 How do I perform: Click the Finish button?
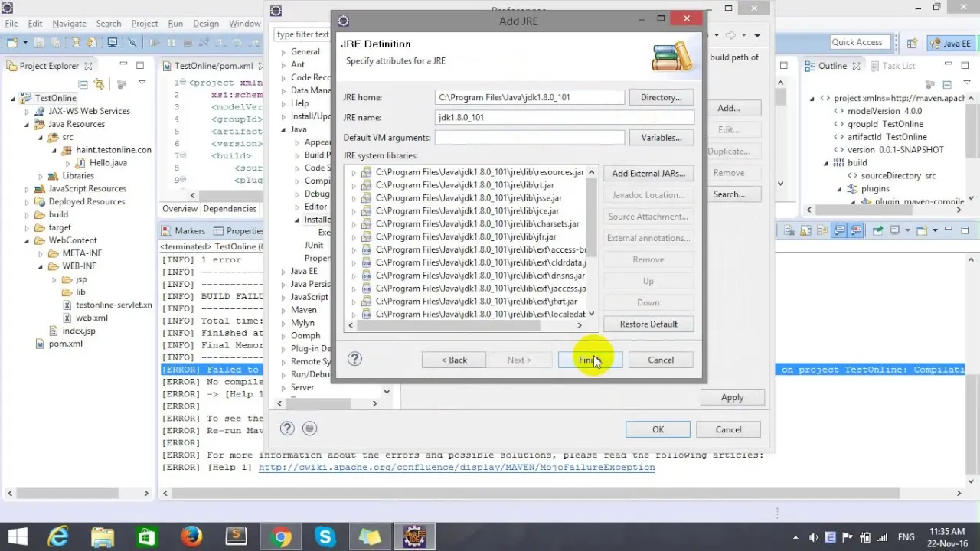590,360
